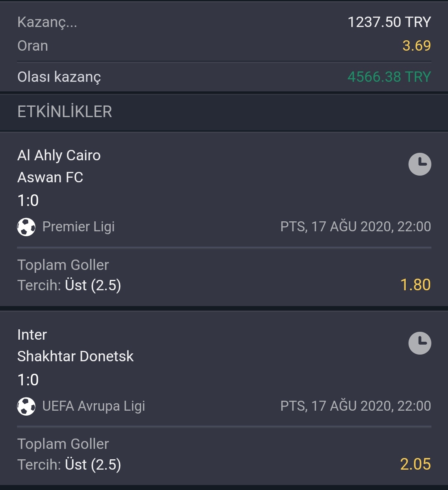
Task: Tap the clock status icon for Al Ahly Cairo
Action: coord(420,164)
